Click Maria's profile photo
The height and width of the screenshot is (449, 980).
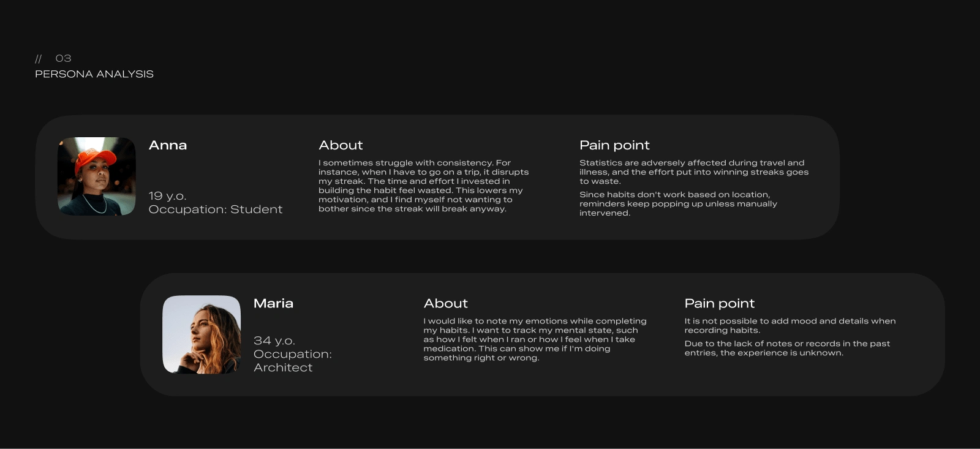tap(202, 334)
